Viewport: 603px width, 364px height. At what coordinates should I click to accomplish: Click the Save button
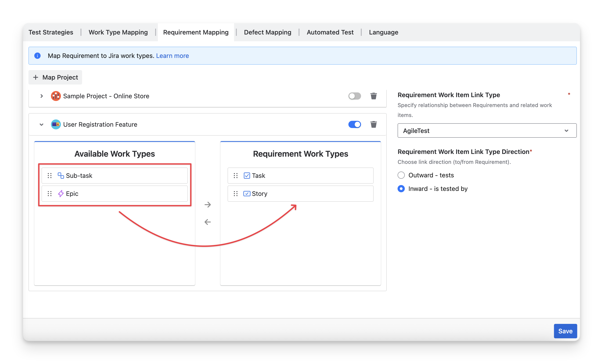tap(565, 331)
